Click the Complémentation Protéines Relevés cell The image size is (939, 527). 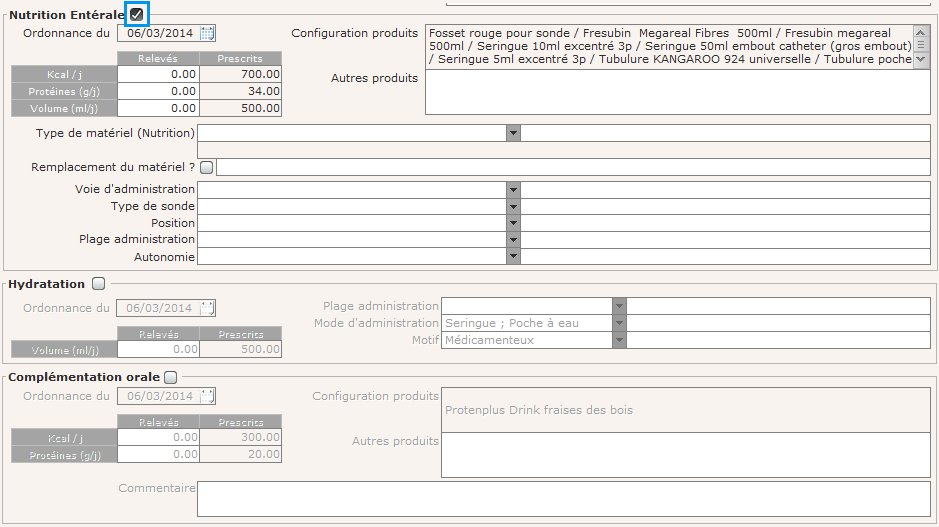pos(159,455)
